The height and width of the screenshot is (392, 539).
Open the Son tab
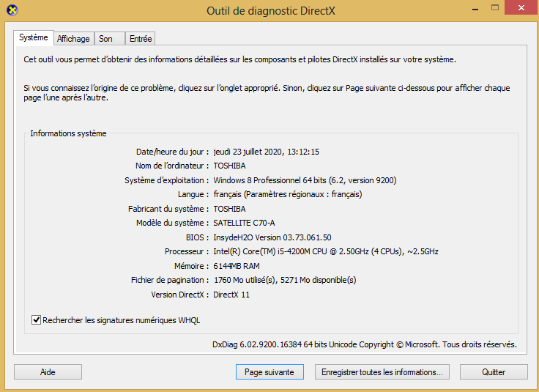[109, 39]
